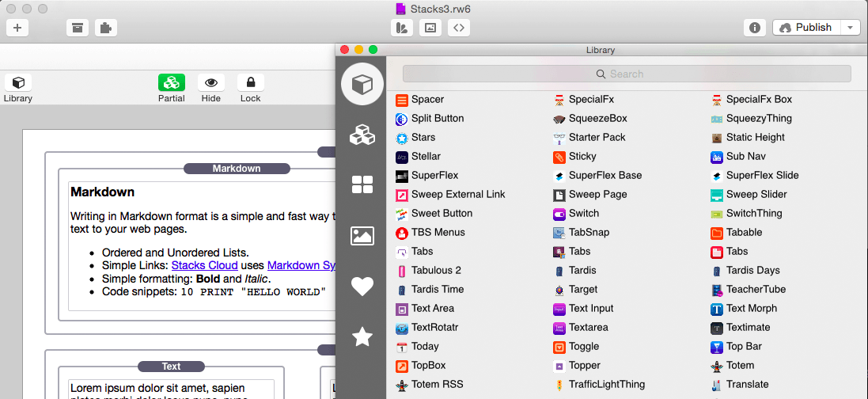
Task: Toggle Hide eye button
Action: tap(211, 83)
